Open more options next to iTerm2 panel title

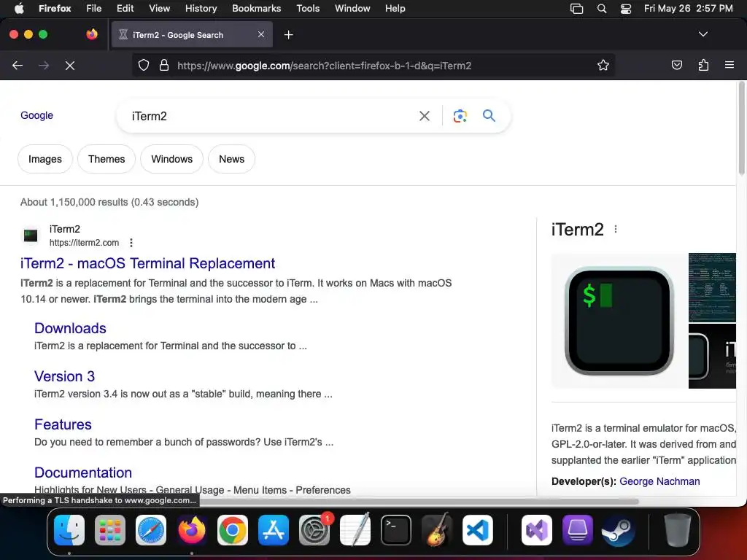point(616,229)
